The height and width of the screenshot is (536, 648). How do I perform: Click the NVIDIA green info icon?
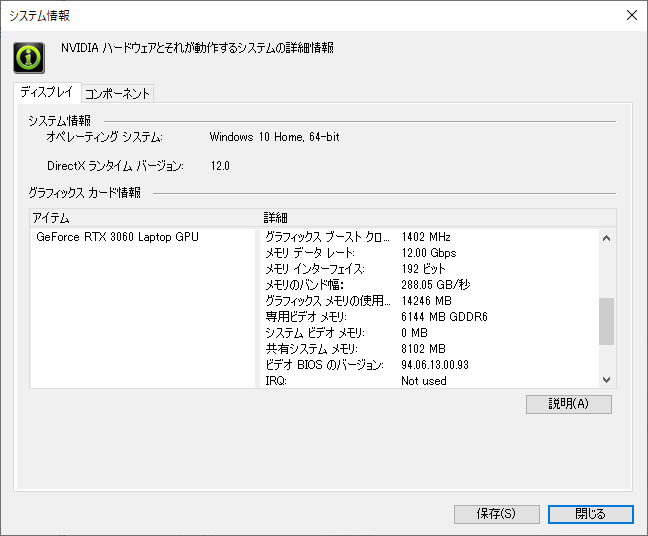click(29, 58)
